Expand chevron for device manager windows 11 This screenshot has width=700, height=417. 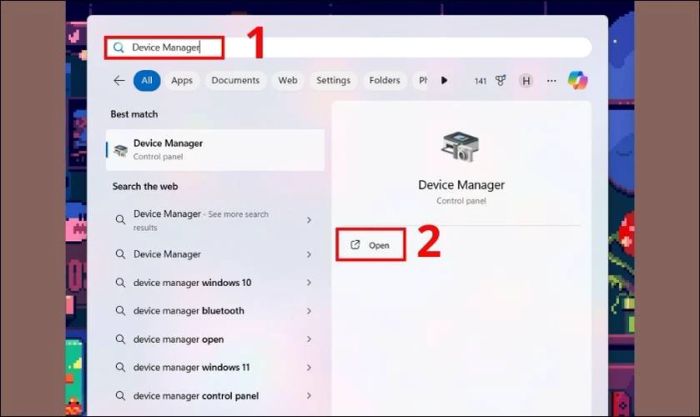(309, 367)
